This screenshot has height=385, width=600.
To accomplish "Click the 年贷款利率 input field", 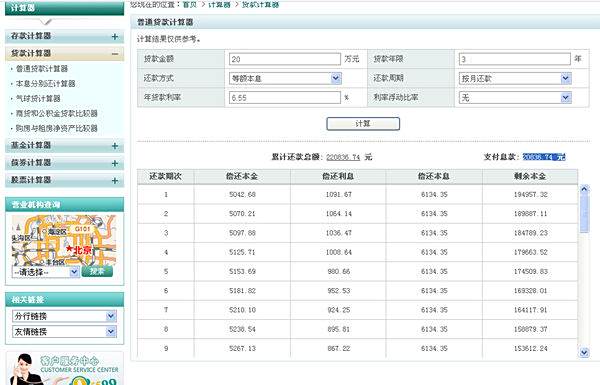I will point(285,98).
